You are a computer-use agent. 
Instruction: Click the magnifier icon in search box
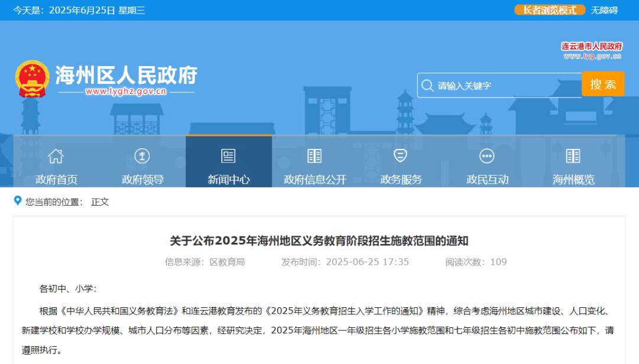[x=427, y=86]
